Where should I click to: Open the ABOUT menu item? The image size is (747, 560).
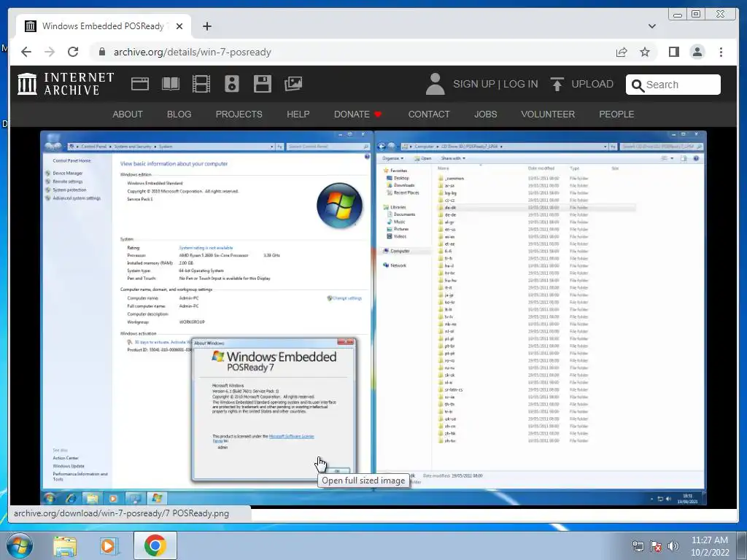[x=128, y=114]
